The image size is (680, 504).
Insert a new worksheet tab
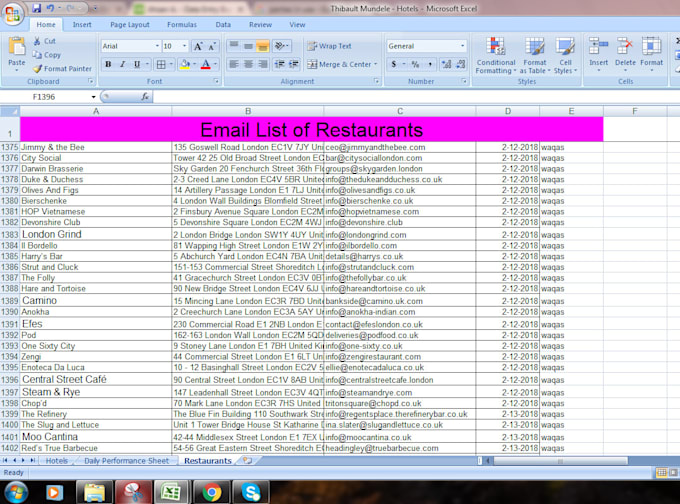[247, 461]
